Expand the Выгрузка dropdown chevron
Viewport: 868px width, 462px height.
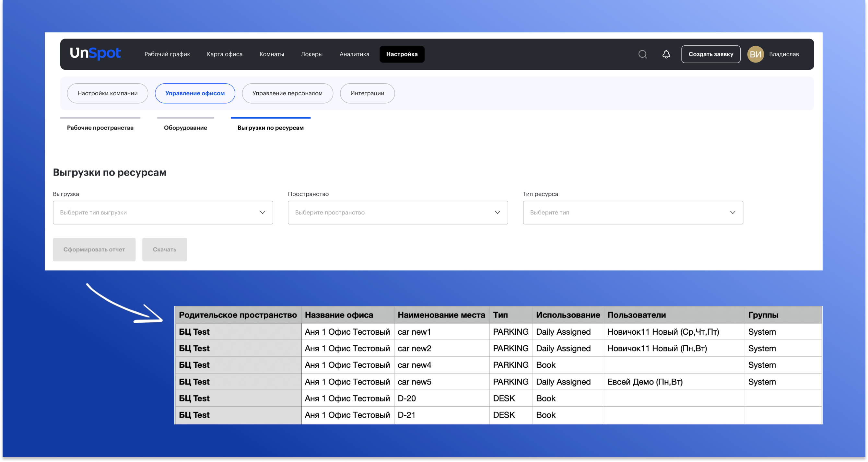[x=263, y=213]
